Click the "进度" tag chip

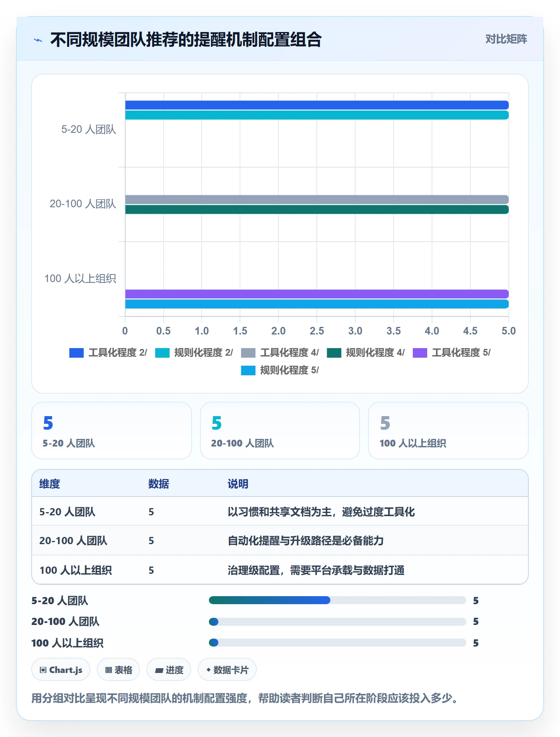[169, 670]
